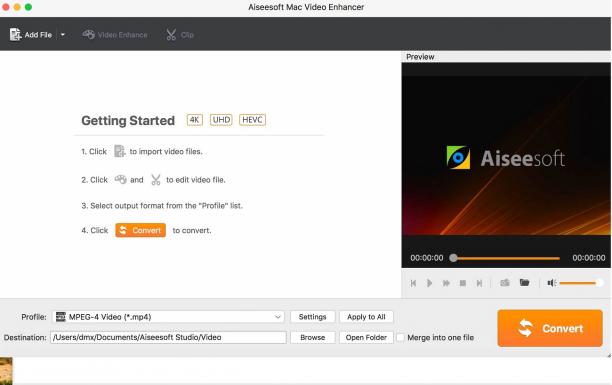The height and width of the screenshot is (385, 612).
Task: Stop the preview playback
Action: (463, 283)
